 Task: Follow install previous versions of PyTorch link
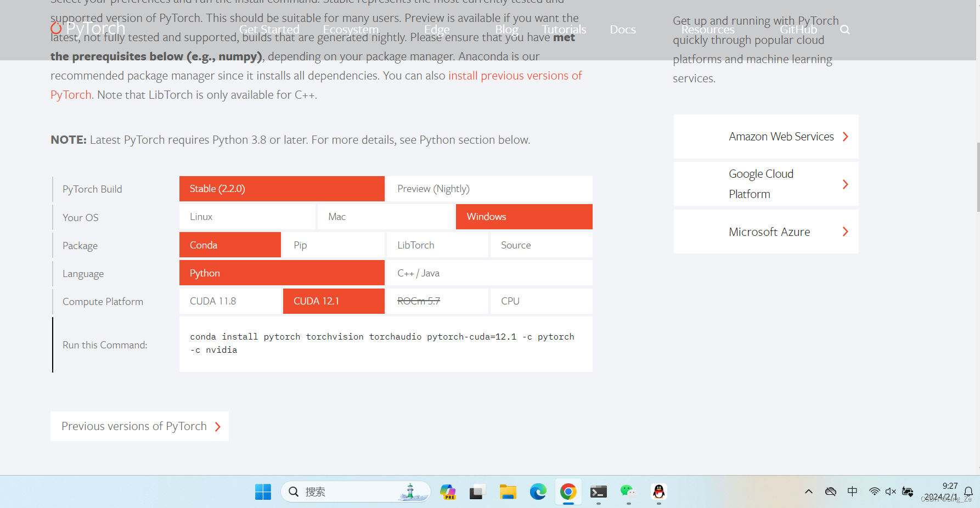click(515, 76)
